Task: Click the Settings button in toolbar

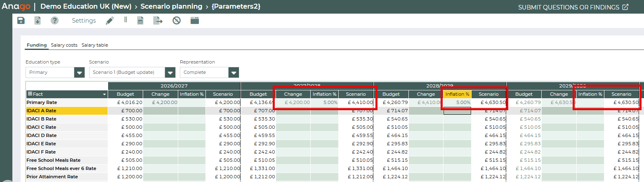Action: (x=84, y=21)
